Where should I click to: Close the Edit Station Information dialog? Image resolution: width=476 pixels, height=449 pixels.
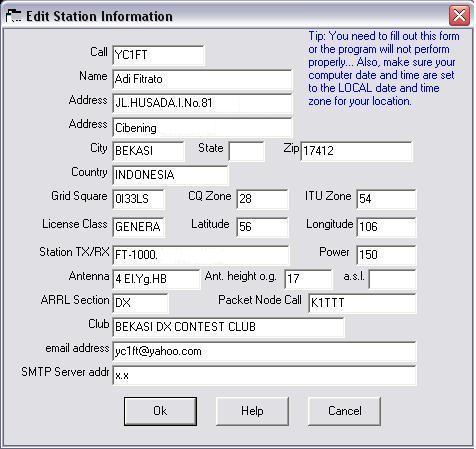[459, 16]
